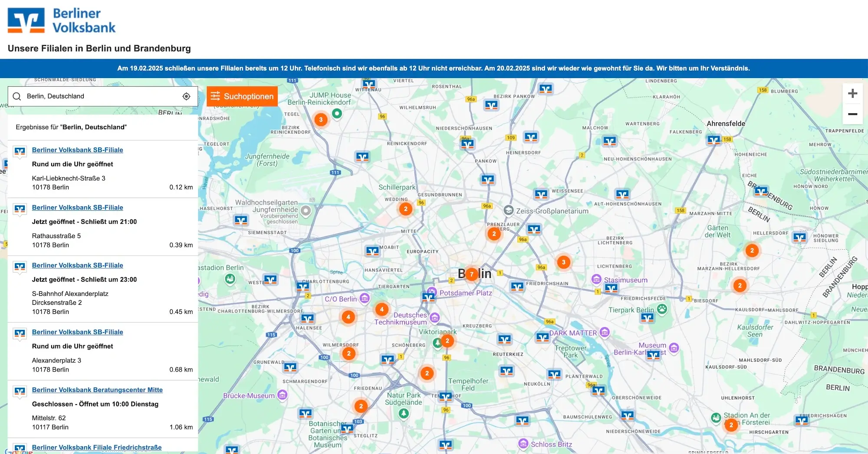
Task: Zoom in on the map
Action: [x=852, y=93]
